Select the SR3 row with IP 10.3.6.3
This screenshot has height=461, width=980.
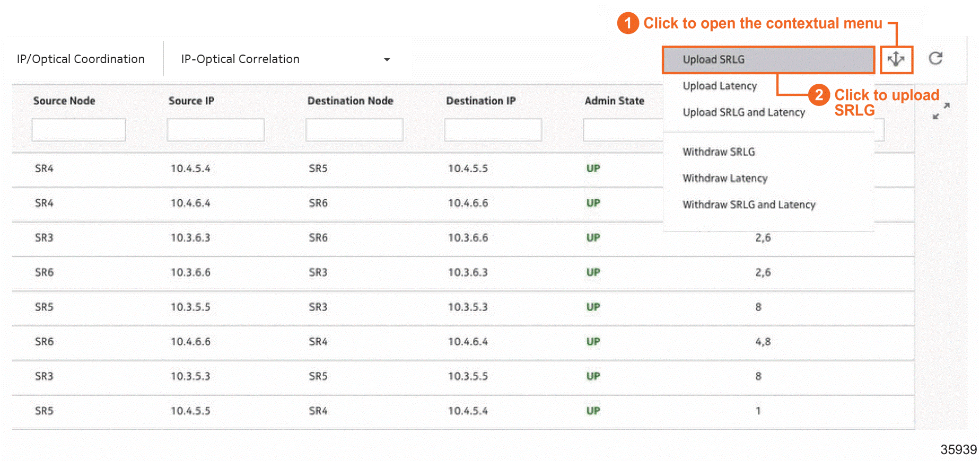click(190, 238)
